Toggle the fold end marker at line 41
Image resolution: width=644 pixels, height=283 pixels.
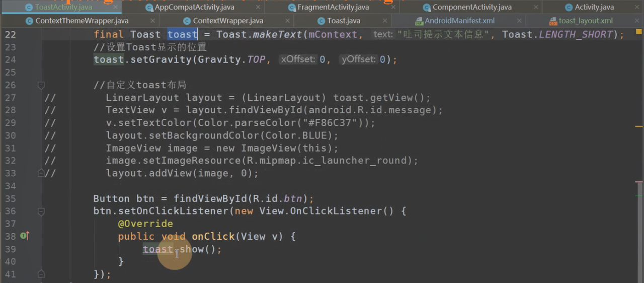[x=41, y=274]
